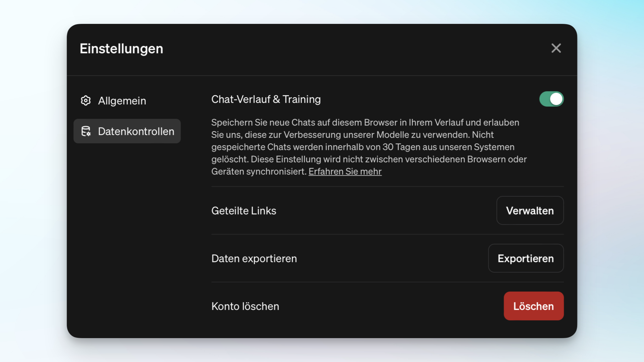Open the Erfahren Sie mehr link
Screen dimensions: 644x362
pyautogui.click(x=345, y=171)
